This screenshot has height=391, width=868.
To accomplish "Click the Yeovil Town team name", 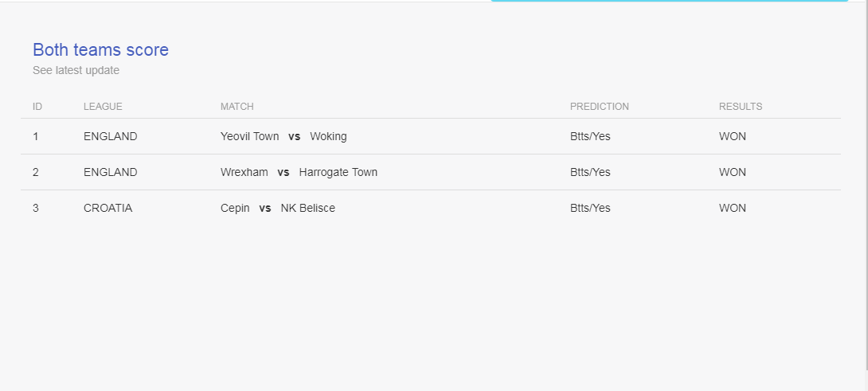I will 250,136.
